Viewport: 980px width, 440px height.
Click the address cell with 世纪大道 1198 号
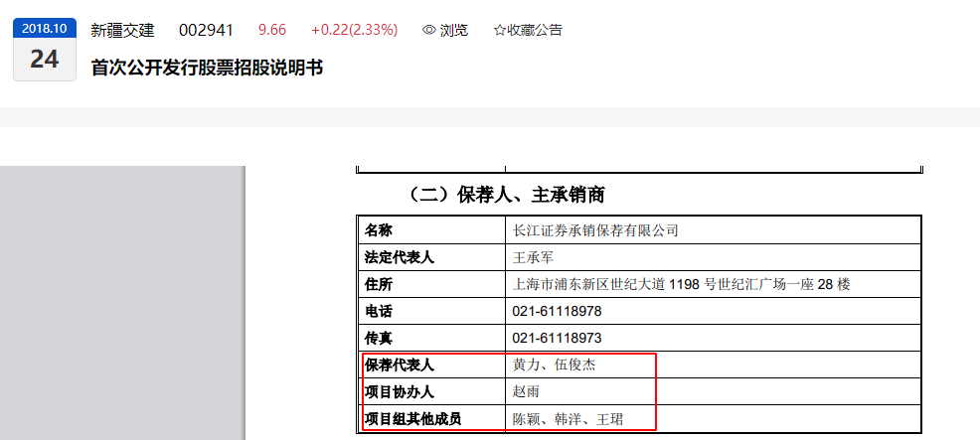pyautogui.click(x=681, y=284)
